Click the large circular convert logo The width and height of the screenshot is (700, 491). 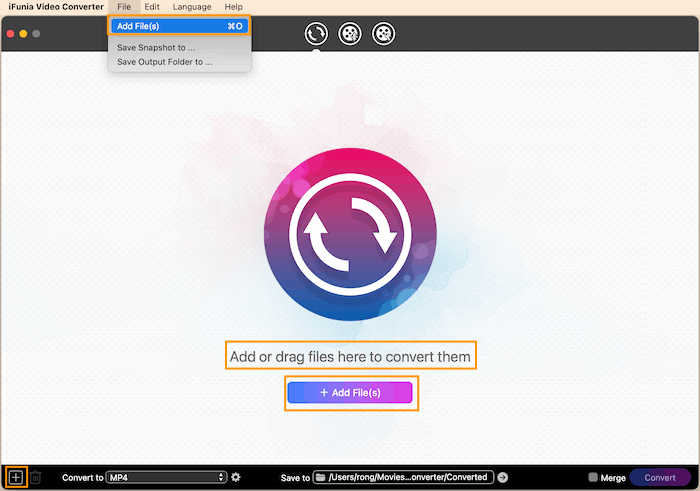tap(350, 234)
